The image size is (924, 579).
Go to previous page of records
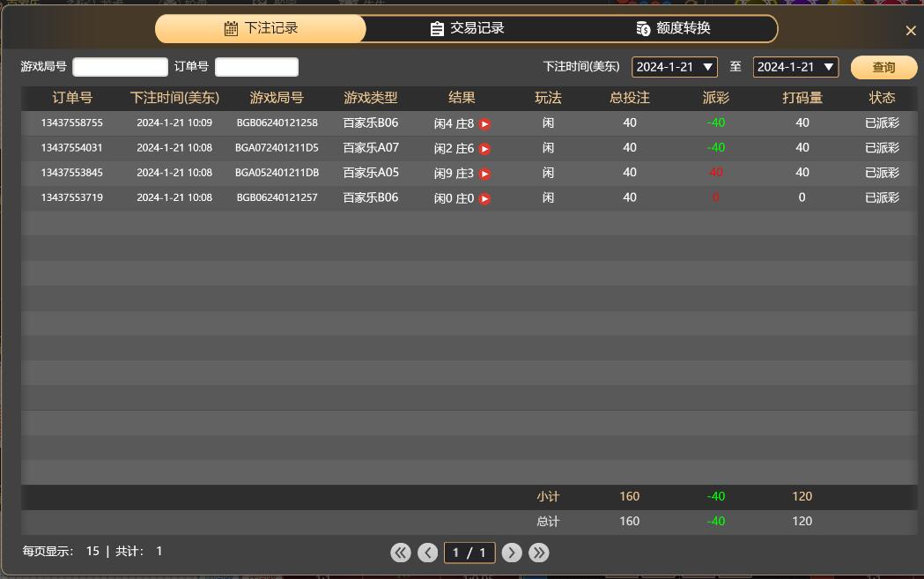(427, 553)
